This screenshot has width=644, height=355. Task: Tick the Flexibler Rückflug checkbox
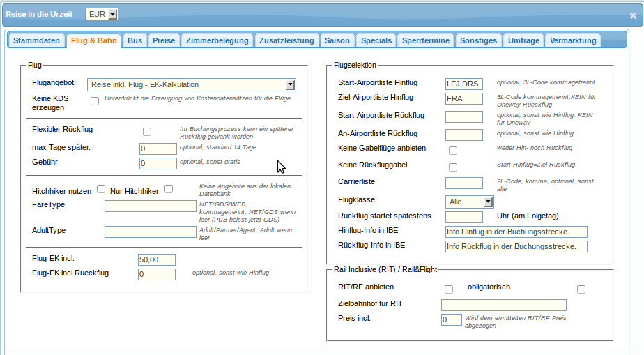click(147, 132)
